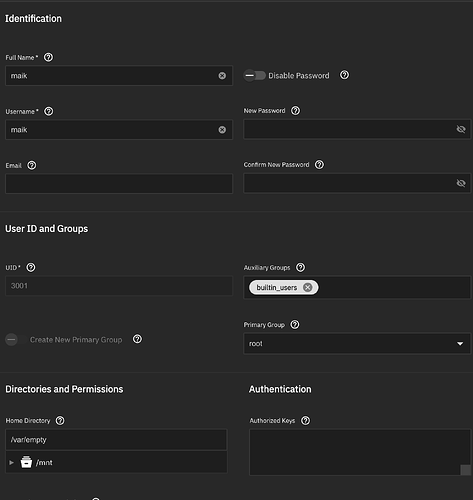Grab the Authorized Keys resize handle
Viewport: 473px width, 500px height.
(x=465, y=470)
